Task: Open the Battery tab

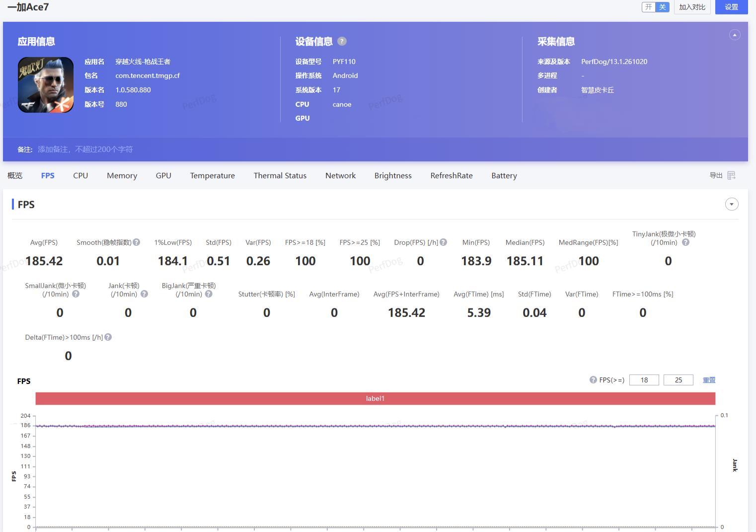Action: tap(504, 175)
